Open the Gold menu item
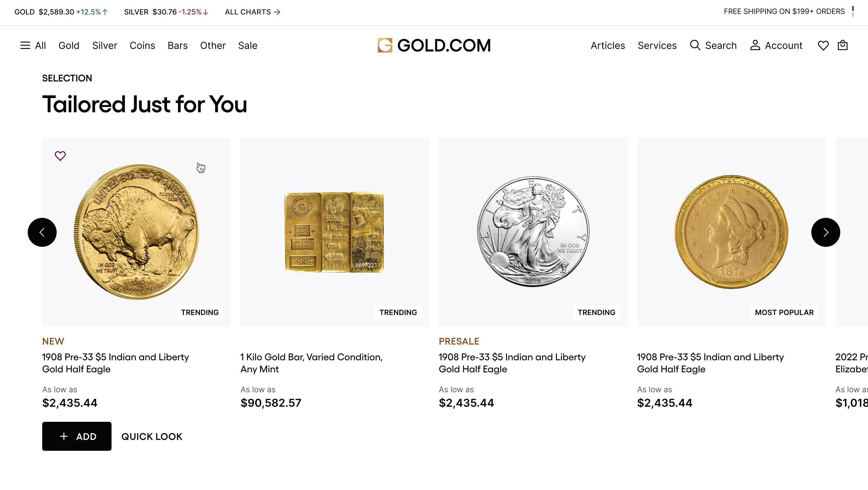 [x=69, y=46]
